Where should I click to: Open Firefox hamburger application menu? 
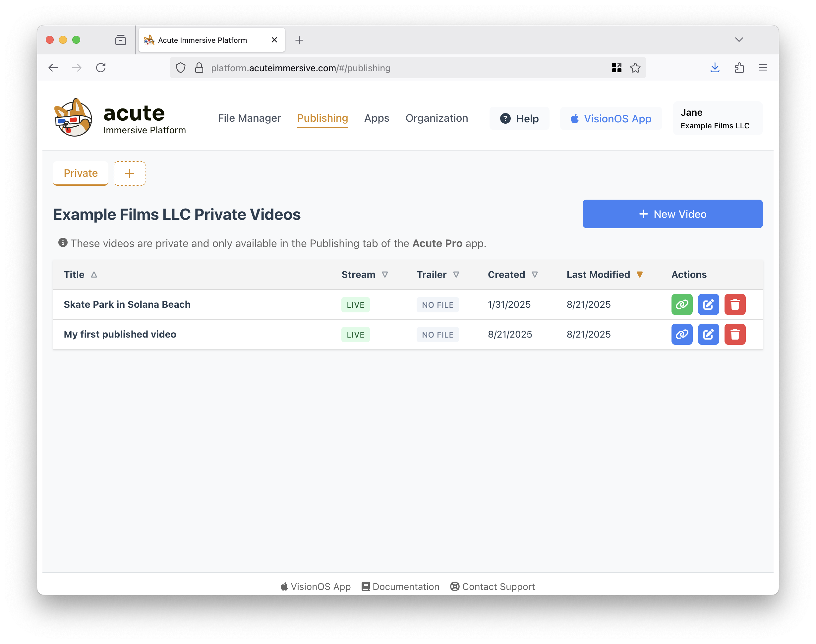tap(763, 68)
